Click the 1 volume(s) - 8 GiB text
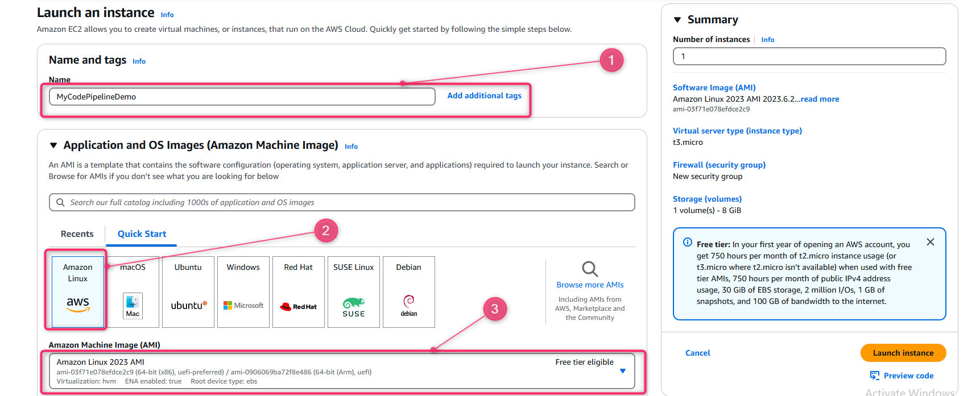This screenshot has height=396, width=980. click(x=707, y=210)
